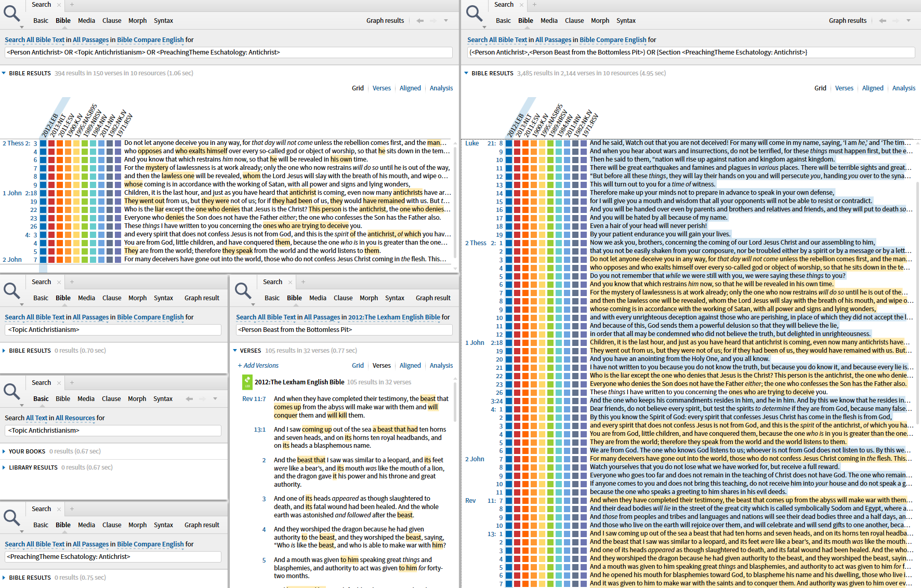Viewport: 921px width, 588px height.
Task: Add a tab in Topic Antichristianism Bible Compare panel
Action: [x=72, y=282]
